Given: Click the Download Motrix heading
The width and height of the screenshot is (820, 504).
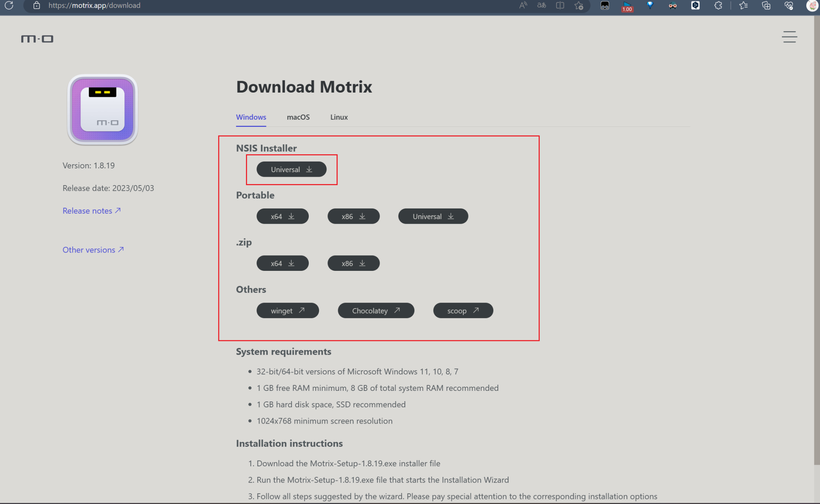Looking at the screenshot, I should (304, 86).
